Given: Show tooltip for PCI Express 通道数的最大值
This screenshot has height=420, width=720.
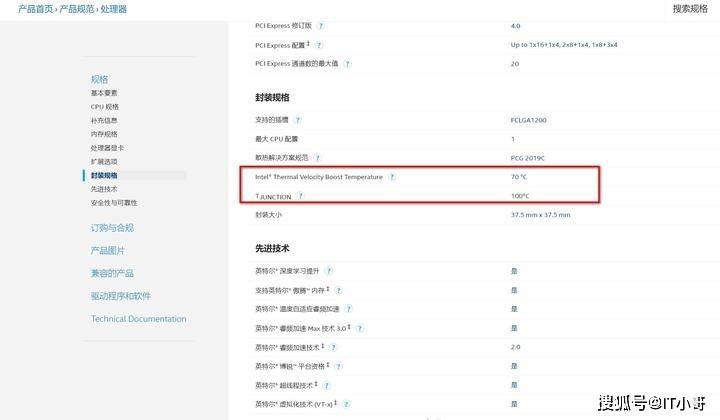Looking at the screenshot, I should (x=348, y=64).
